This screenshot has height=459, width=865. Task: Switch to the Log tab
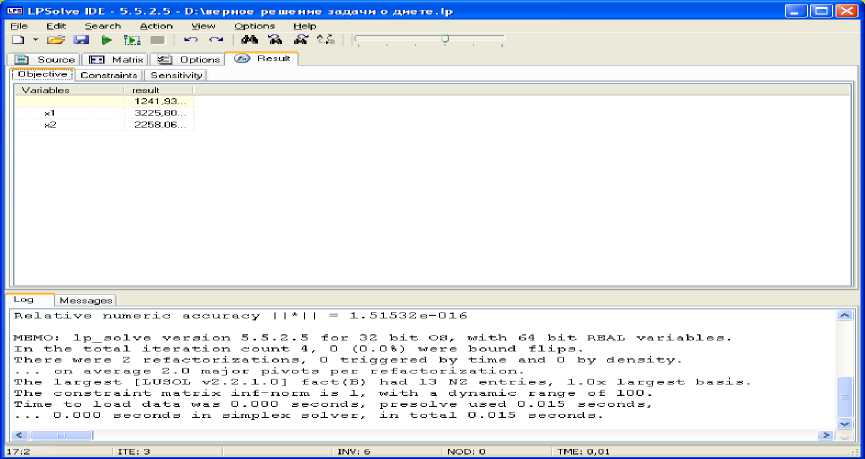pos(29,300)
